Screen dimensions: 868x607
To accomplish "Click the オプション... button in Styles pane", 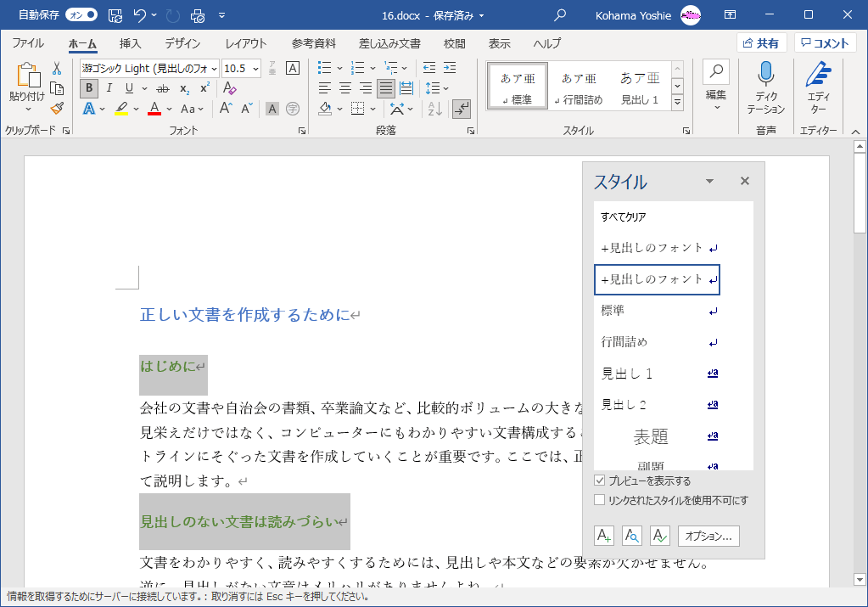I will [708, 536].
